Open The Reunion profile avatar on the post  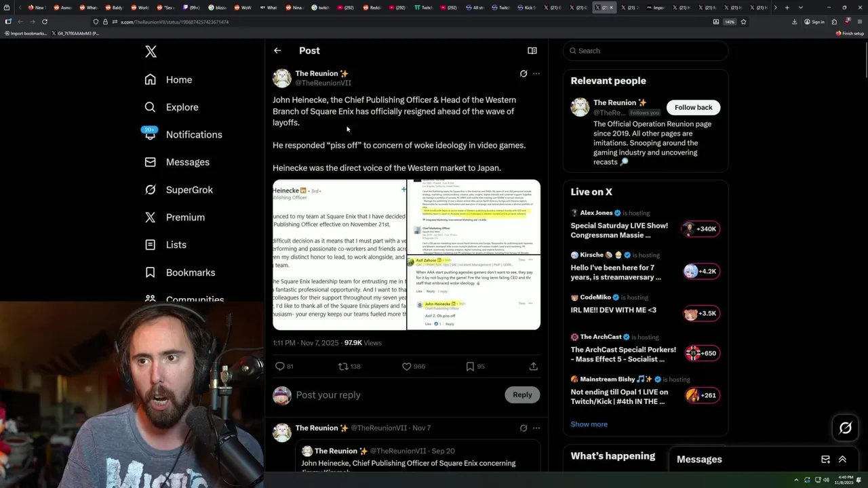coord(282,78)
